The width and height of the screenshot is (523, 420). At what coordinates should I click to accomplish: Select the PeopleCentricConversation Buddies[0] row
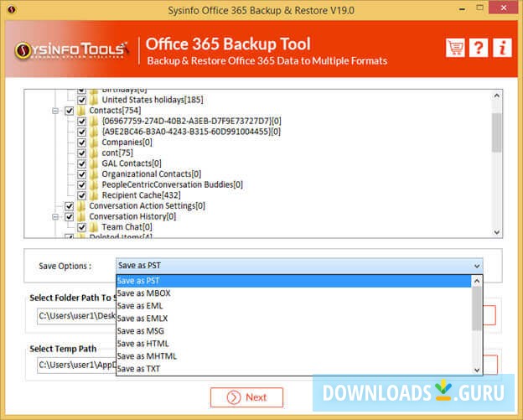click(173, 184)
